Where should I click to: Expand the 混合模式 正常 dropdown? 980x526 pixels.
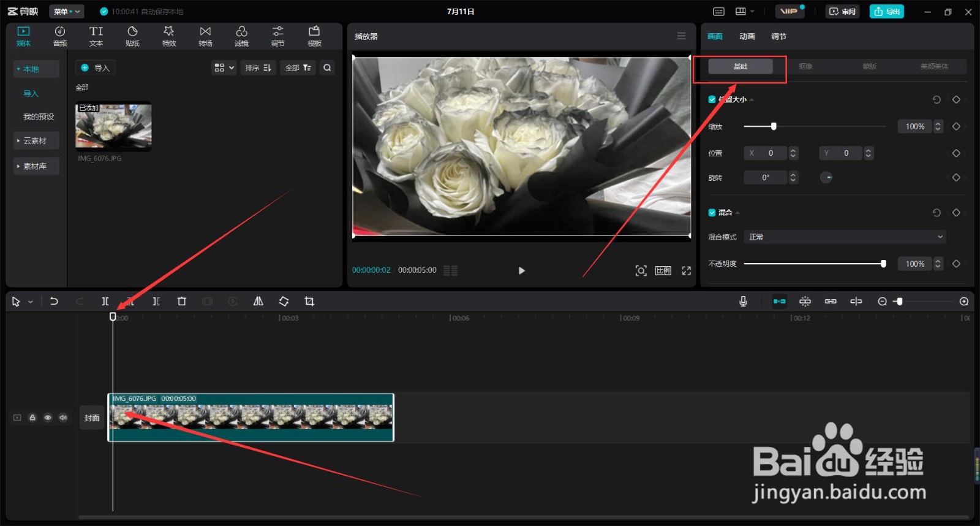click(x=845, y=237)
